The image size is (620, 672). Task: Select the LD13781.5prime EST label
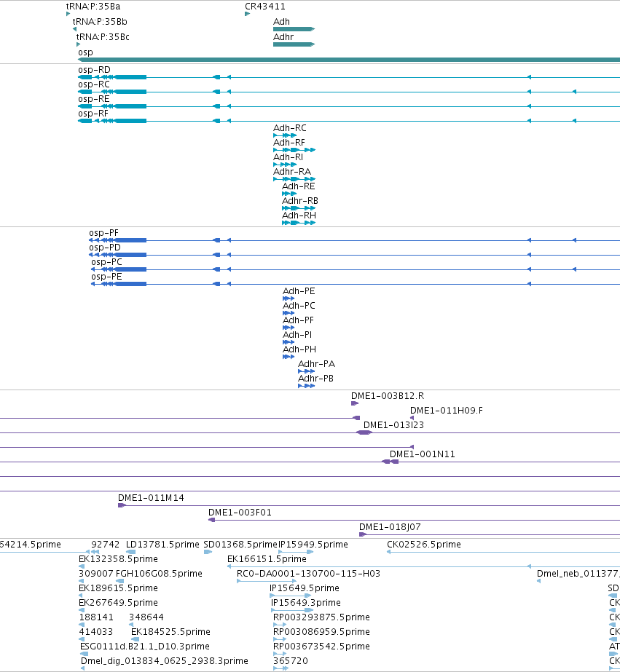[162, 545]
